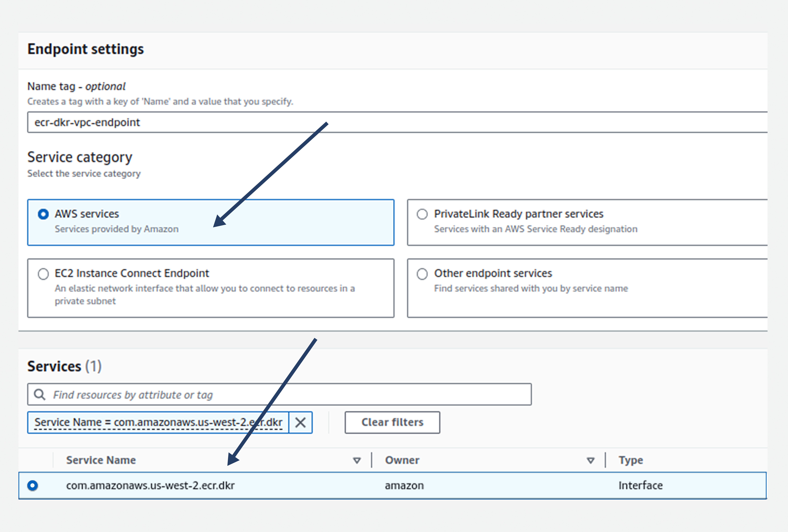
Task: Remove the Service Name filter via its X icon
Action: click(300, 422)
